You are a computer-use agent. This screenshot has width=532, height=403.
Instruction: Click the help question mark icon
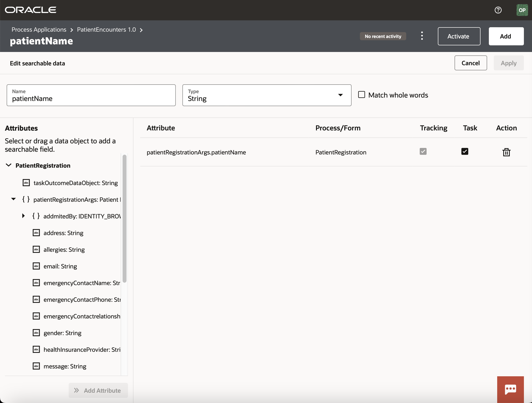[498, 10]
